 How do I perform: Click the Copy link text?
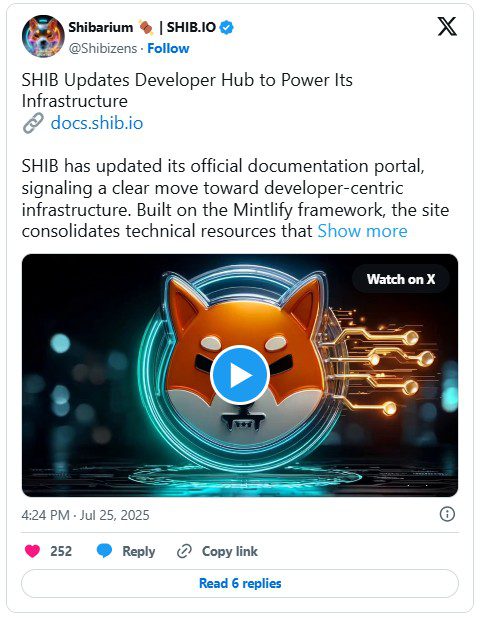point(230,551)
